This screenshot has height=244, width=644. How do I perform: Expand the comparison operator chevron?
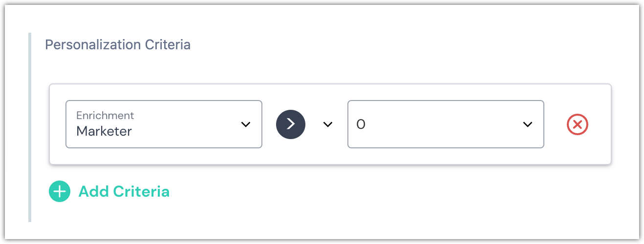click(x=328, y=124)
